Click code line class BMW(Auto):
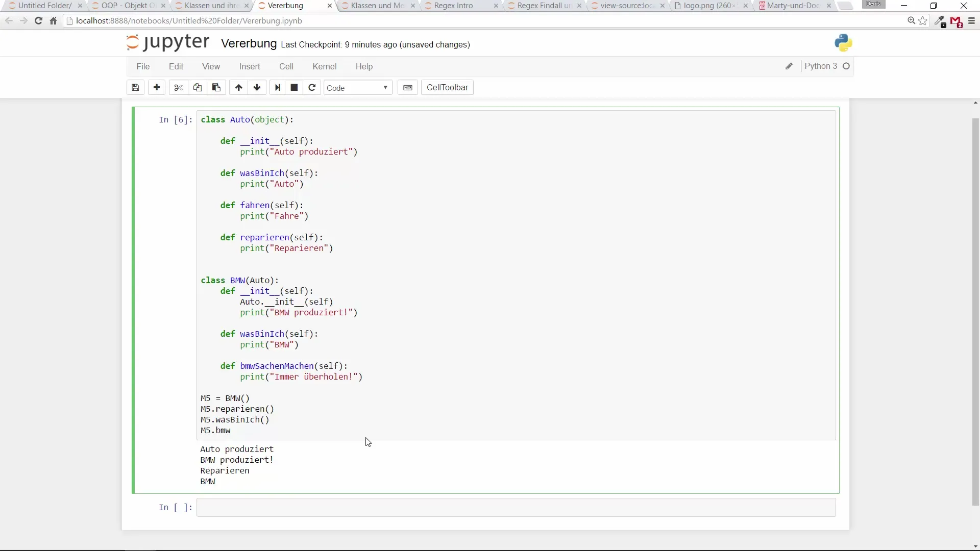This screenshot has width=980, height=551. click(x=240, y=281)
